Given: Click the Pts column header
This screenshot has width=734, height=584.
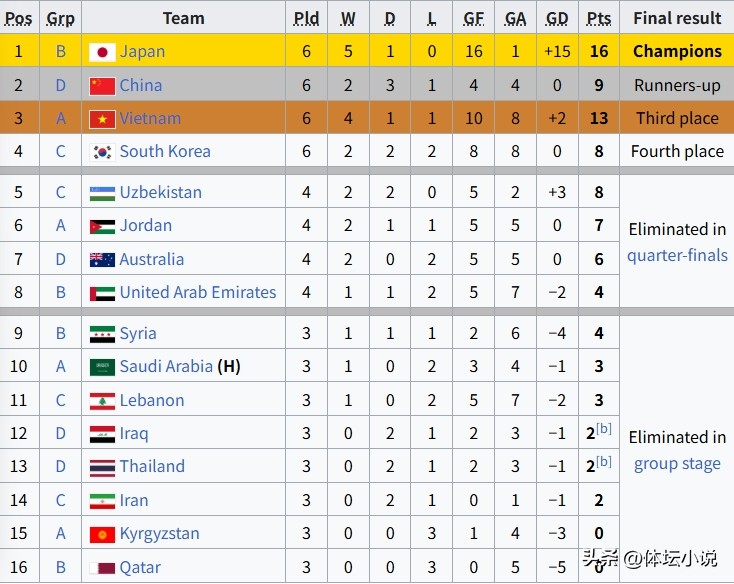Looking at the screenshot, I should [x=599, y=18].
